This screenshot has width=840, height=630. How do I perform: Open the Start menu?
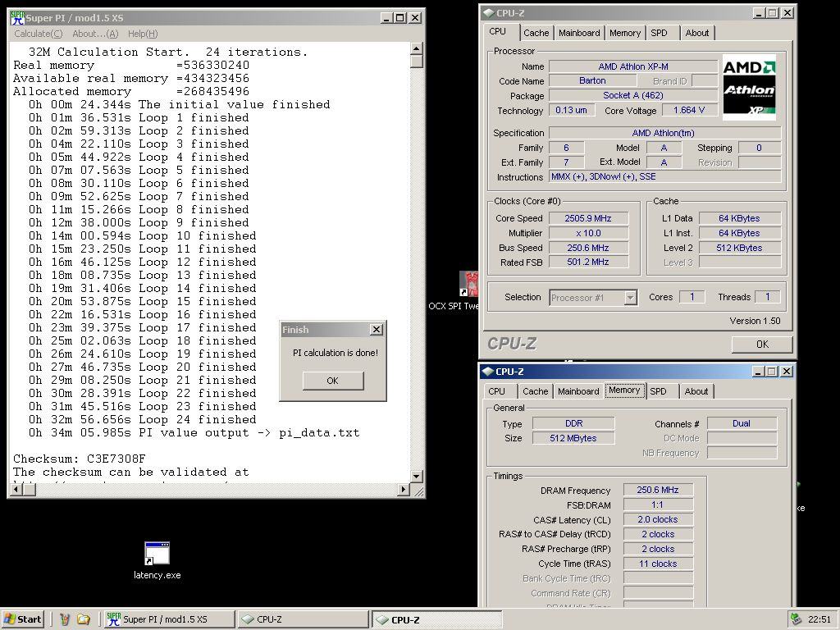[22, 619]
